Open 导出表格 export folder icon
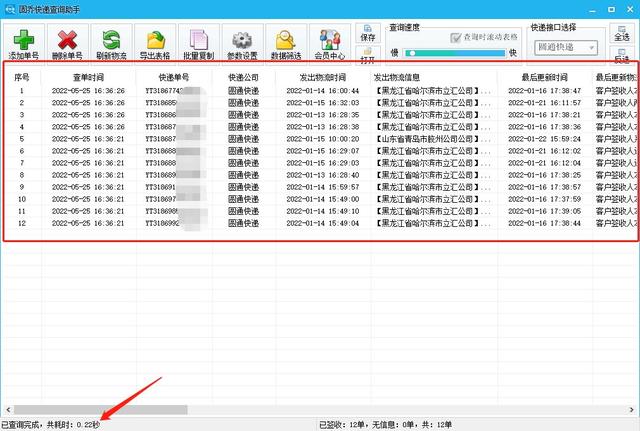This screenshot has height=431, width=640. point(155,40)
